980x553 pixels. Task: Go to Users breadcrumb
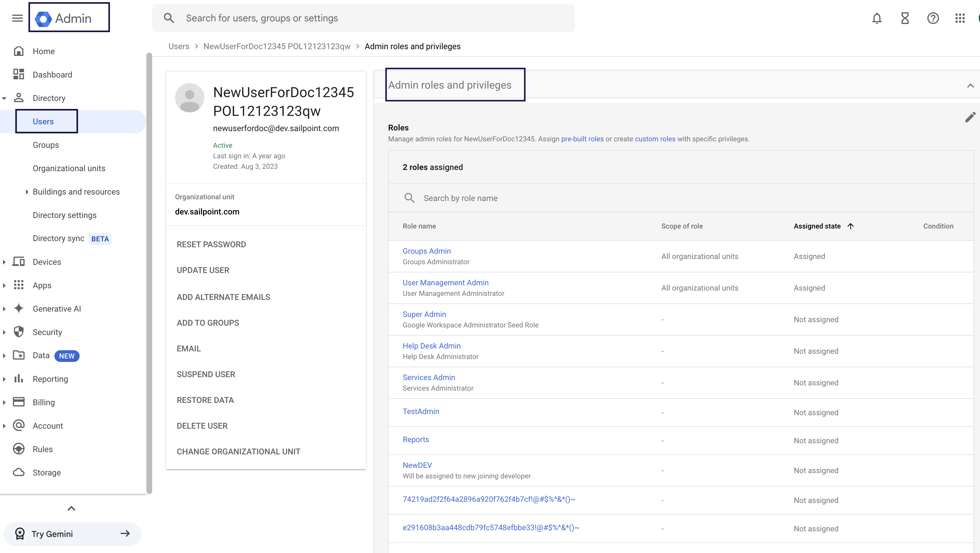[179, 46]
